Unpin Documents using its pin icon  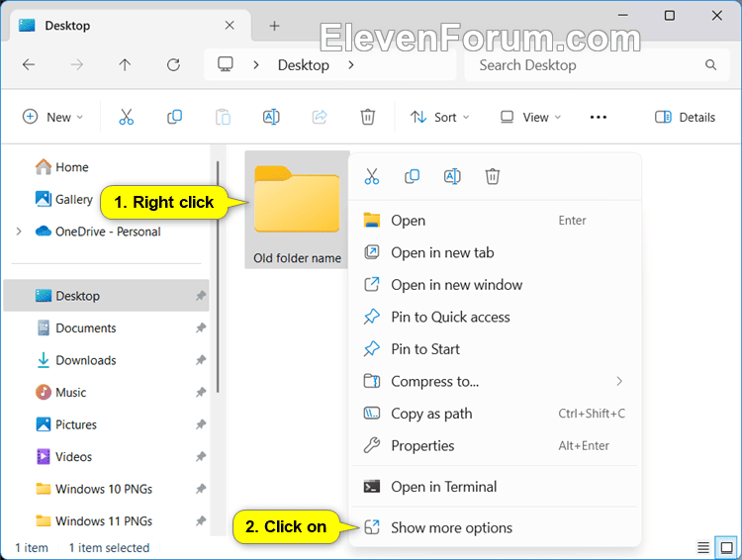201,328
